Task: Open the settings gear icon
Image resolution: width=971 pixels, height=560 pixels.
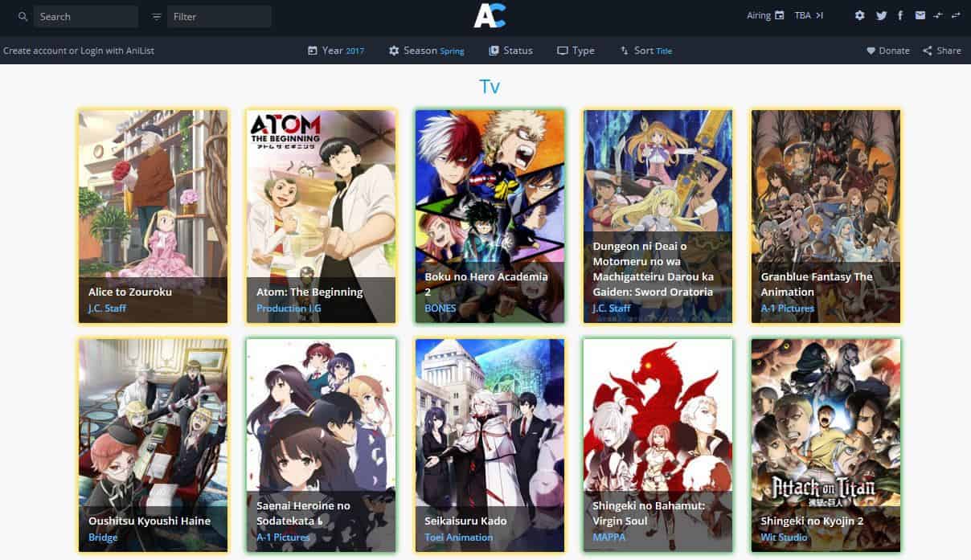Action: pos(860,15)
